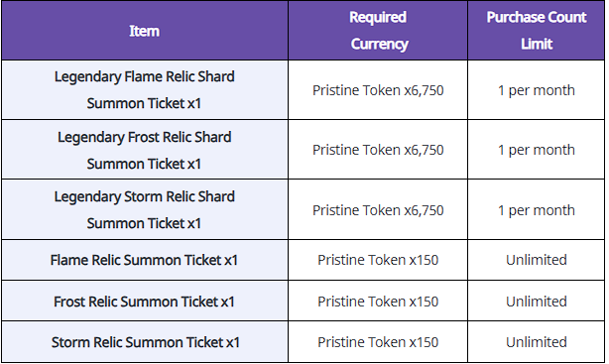The width and height of the screenshot is (609, 364).
Task: Click Pristine Token x6,750 in Frost Shard row
Action: point(378,150)
